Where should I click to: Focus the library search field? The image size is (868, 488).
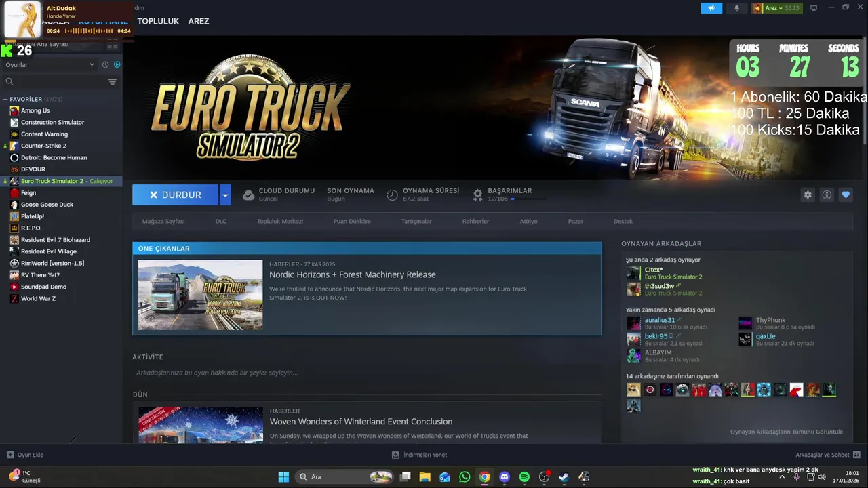(54, 81)
